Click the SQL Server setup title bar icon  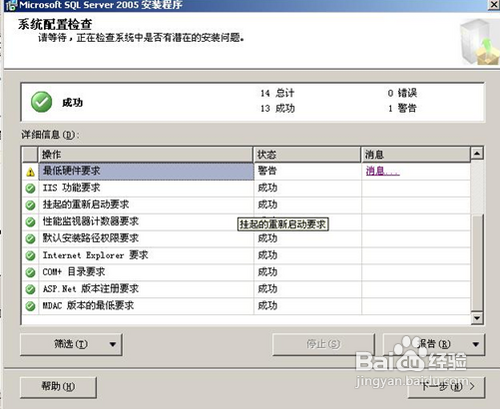pyautogui.click(x=11, y=5)
